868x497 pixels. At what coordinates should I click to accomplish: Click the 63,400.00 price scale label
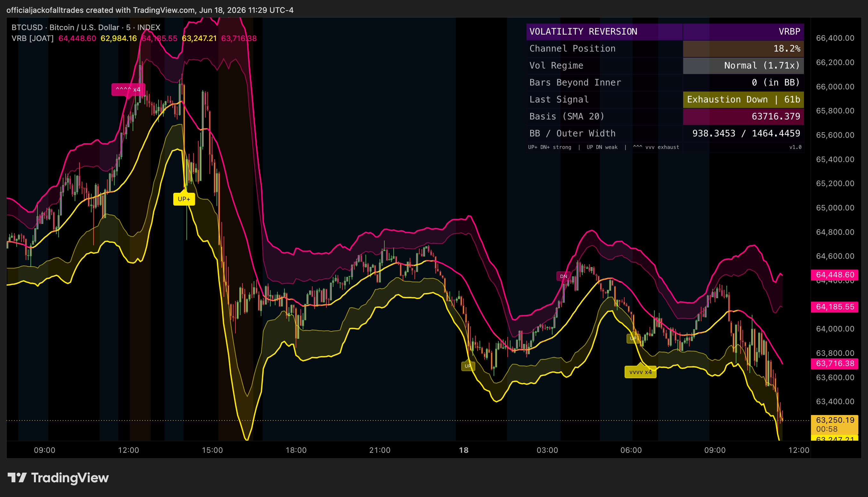tap(835, 402)
